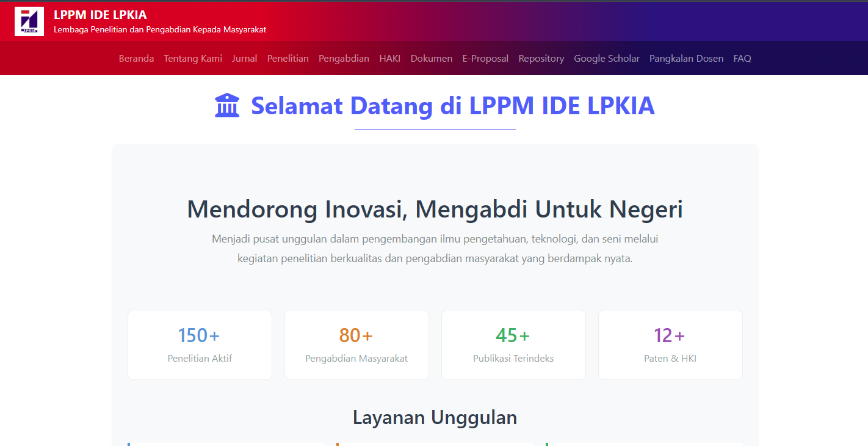Open the Repository link
Viewport: 868px width, 446px height.
(541, 59)
